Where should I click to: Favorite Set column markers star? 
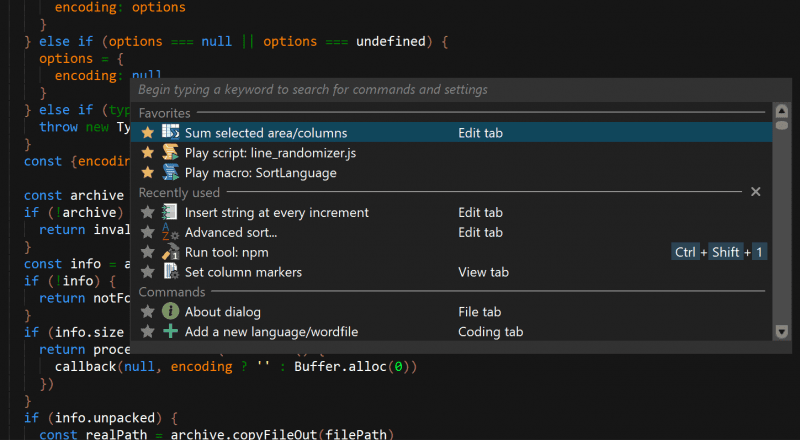[x=147, y=272]
